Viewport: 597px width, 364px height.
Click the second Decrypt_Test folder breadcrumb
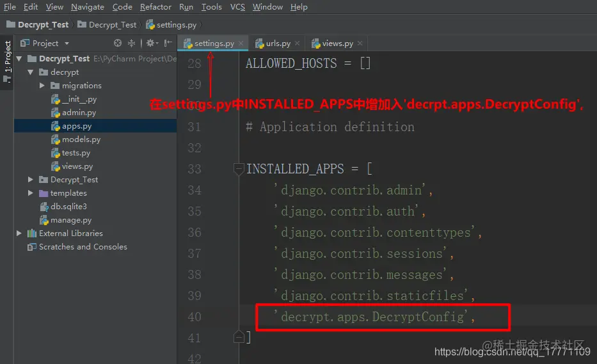[x=107, y=25]
